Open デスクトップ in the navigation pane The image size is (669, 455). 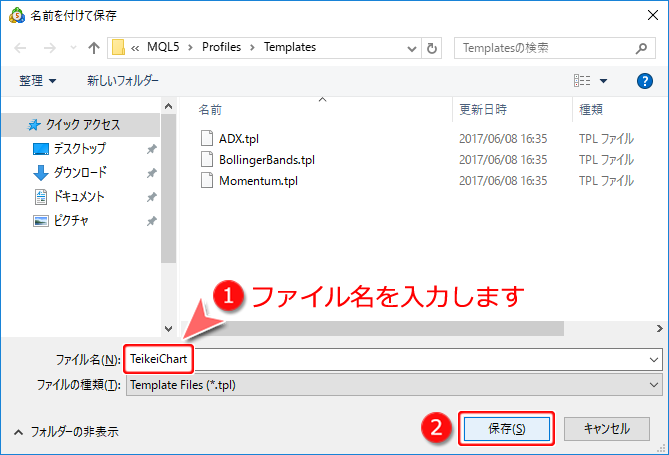point(79,149)
